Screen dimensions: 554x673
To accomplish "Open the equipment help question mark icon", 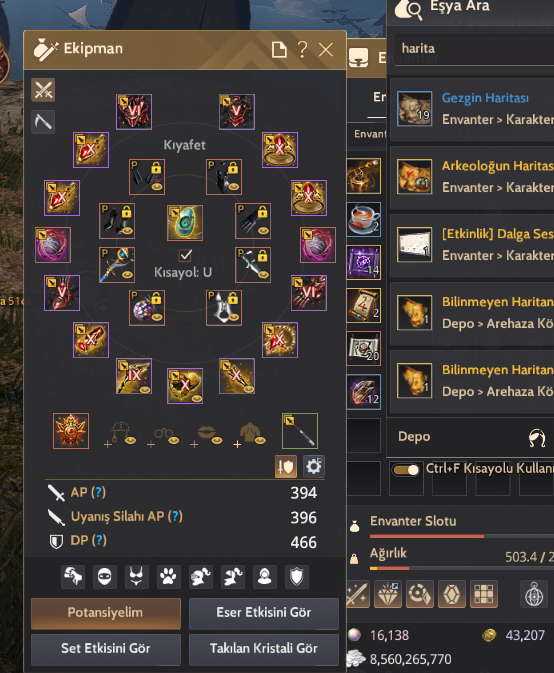I will pos(303,50).
